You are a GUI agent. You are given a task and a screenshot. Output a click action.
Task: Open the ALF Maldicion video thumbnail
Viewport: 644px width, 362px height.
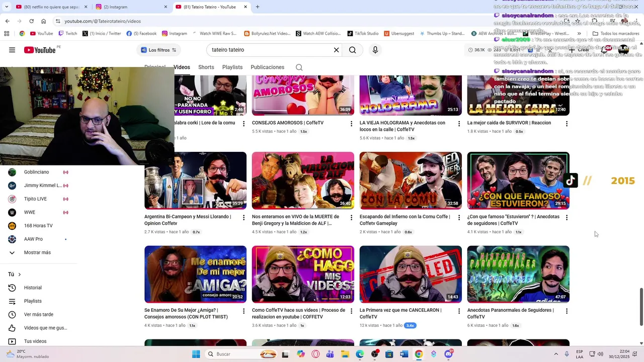(x=303, y=180)
